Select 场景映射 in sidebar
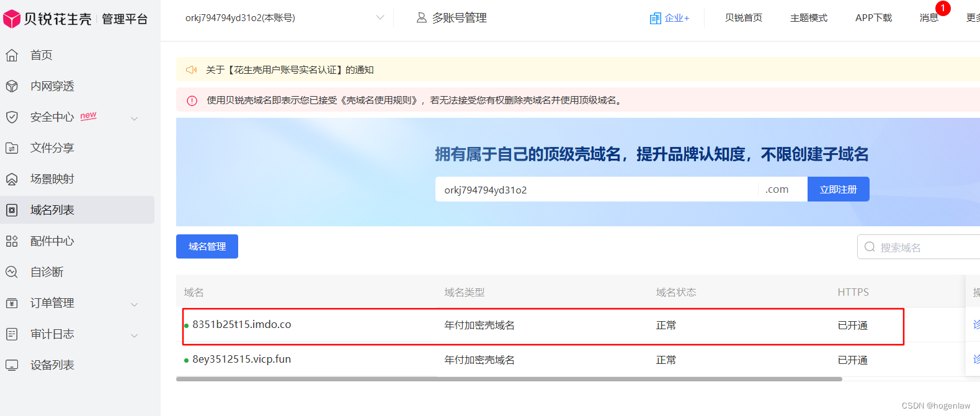 52,179
